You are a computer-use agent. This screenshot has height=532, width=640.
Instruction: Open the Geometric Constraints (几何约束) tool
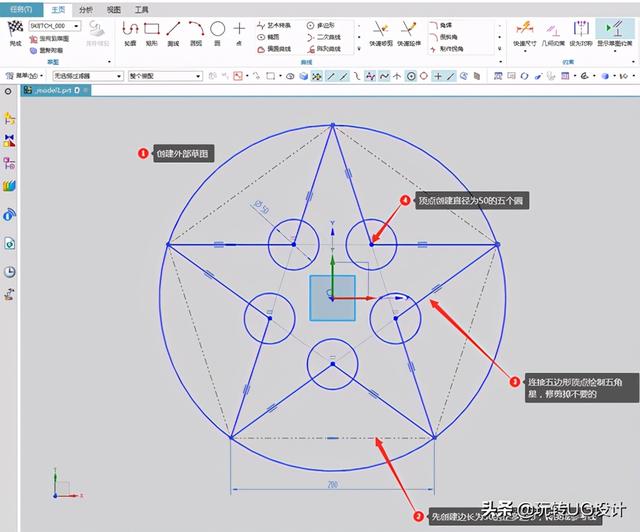click(553, 33)
